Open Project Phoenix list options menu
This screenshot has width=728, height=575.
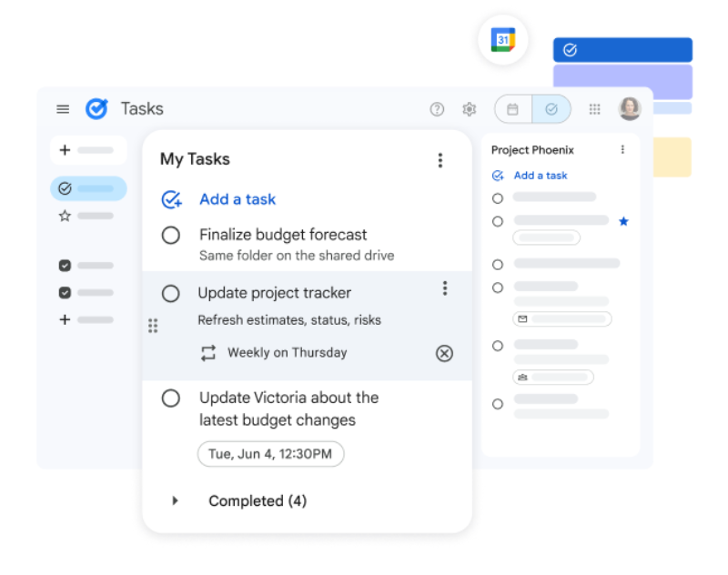coord(622,150)
